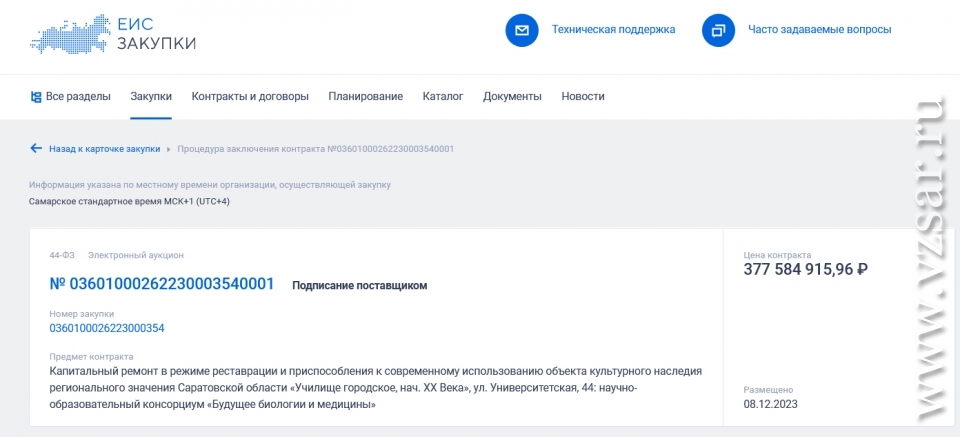Click the envelope technical support icon
Viewport: 960px width, 437px height.
click(x=521, y=30)
